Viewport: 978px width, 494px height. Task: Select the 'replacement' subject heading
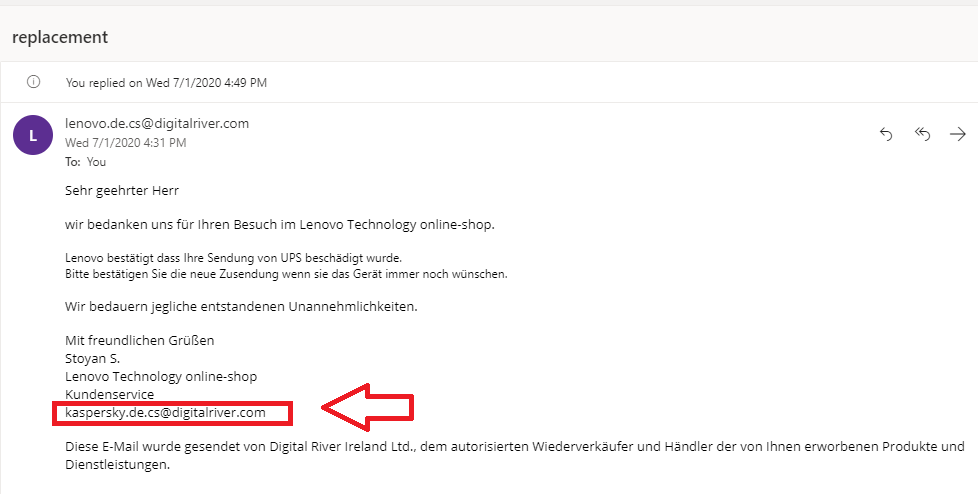pos(60,37)
